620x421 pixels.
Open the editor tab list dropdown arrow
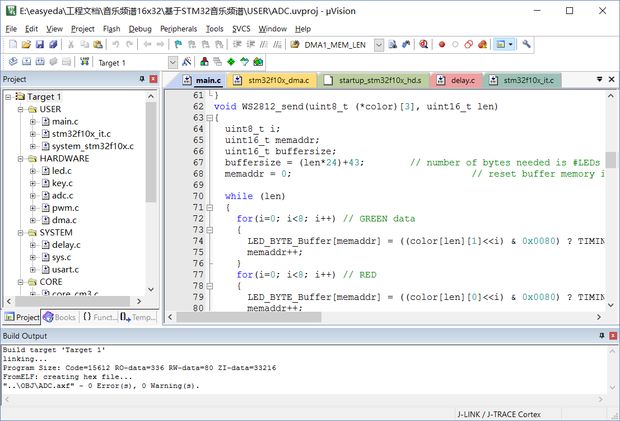599,79
